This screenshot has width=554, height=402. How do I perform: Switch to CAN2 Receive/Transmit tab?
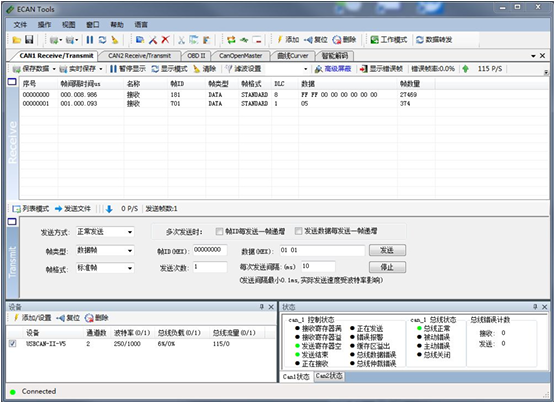[140, 56]
